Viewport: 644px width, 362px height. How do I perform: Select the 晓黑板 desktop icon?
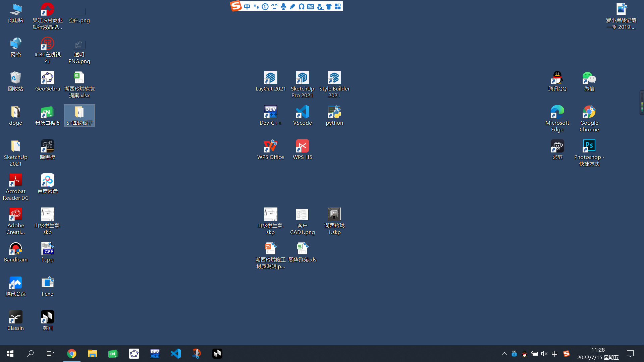point(47,150)
